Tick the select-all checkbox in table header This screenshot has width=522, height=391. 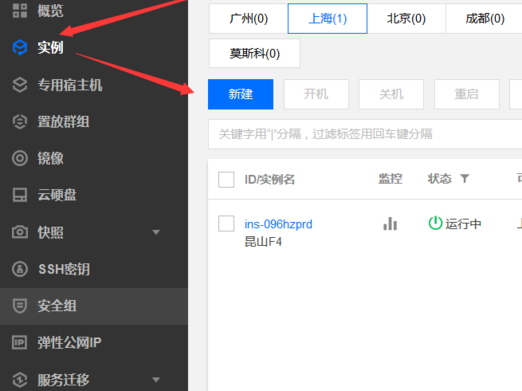coord(226,180)
